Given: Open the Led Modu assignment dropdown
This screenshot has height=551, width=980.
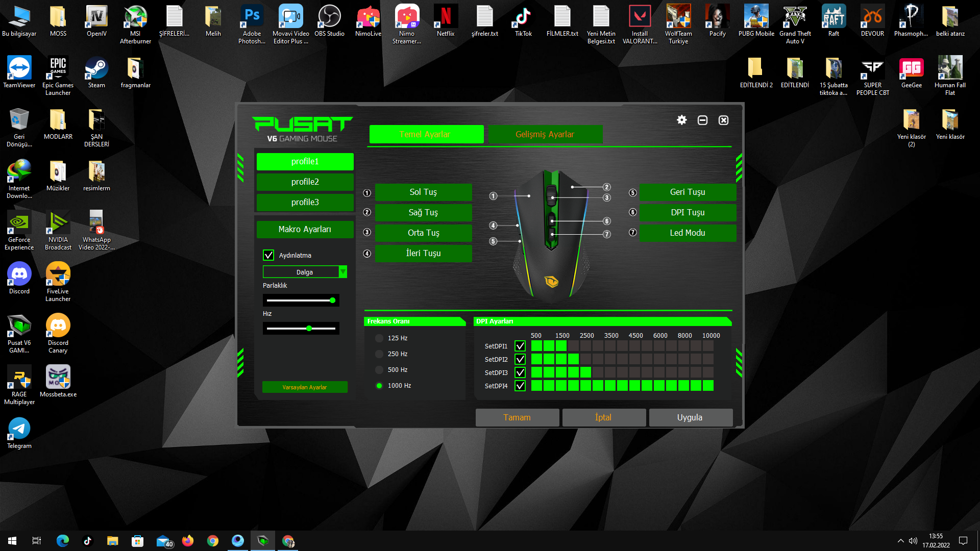Looking at the screenshot, I should click(x=688, y=233).
